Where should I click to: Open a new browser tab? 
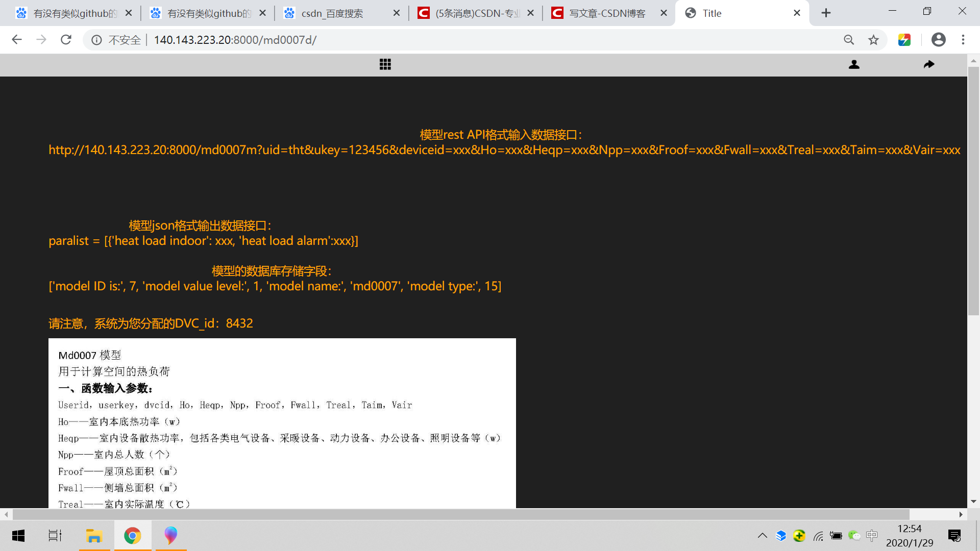[826, 13]
